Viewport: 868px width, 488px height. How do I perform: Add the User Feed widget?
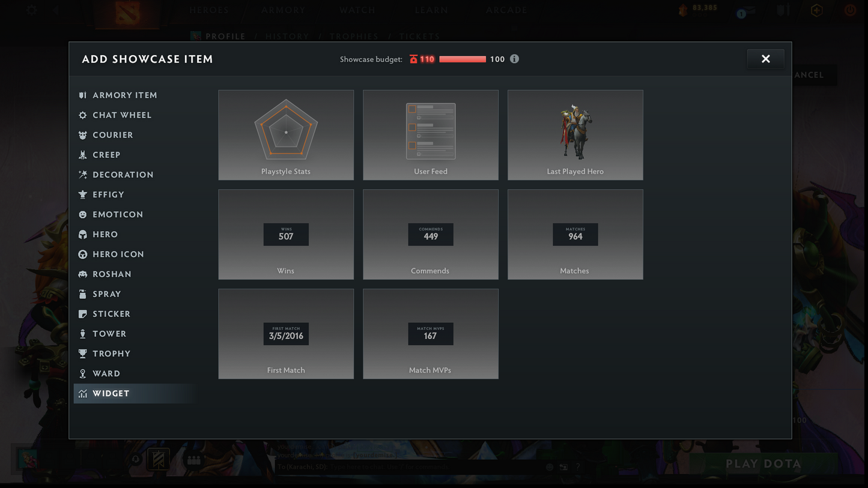[431, 135]
